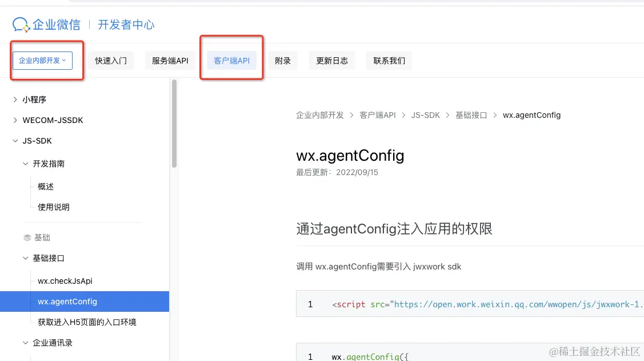Open 获取进入H5页面的入口环境 in sidebar
644x361 pixels.
coord(87,322)
